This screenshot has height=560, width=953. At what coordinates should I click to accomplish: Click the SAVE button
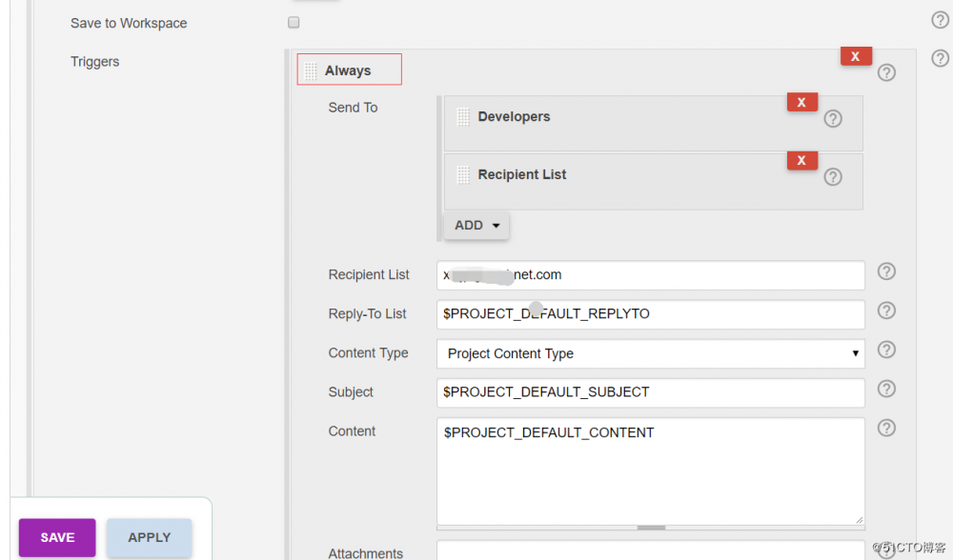click(56, 537)
